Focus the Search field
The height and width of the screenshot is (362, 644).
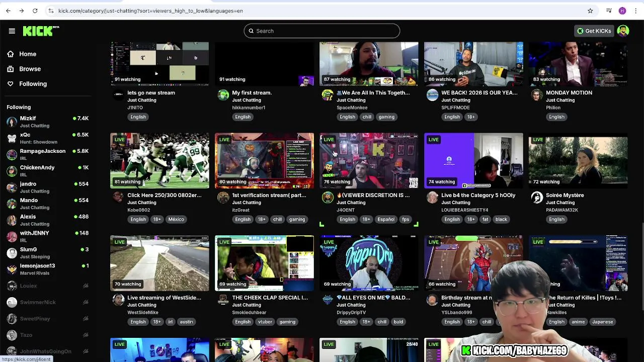tap(322, 31)
